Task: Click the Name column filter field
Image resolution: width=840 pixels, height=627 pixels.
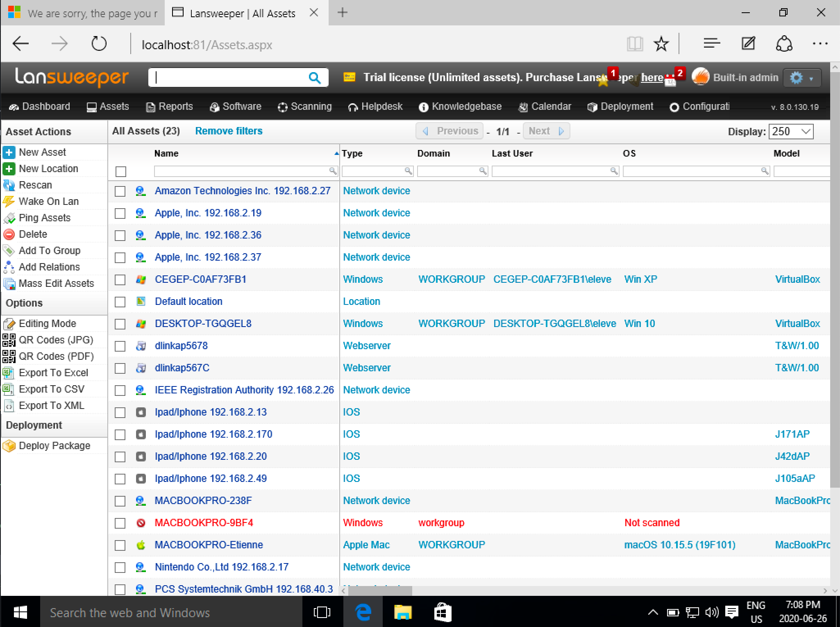Action: [x=246, y=171]
